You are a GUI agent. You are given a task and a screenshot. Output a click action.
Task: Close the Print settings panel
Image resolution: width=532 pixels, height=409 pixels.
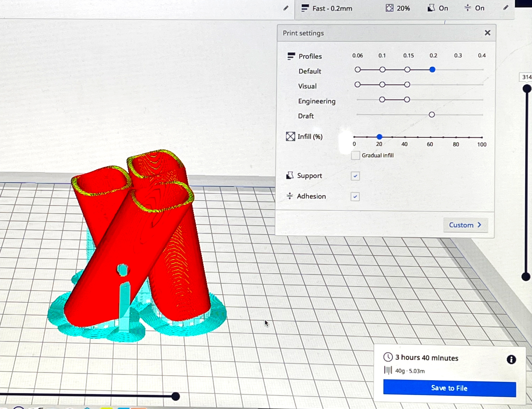tap(487, 33)
